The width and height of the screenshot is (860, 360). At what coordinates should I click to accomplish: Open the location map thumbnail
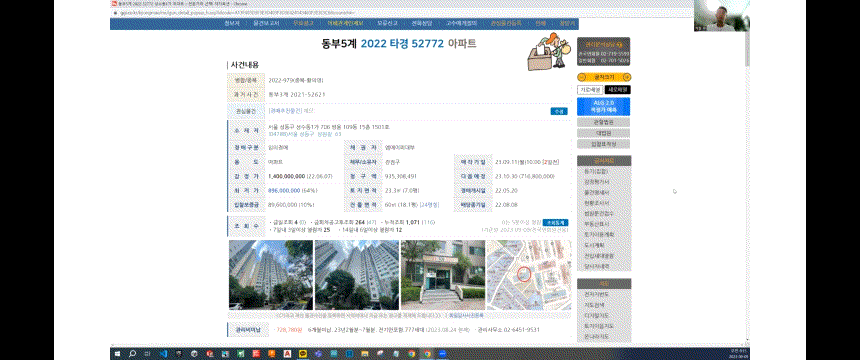click(529, 274)
